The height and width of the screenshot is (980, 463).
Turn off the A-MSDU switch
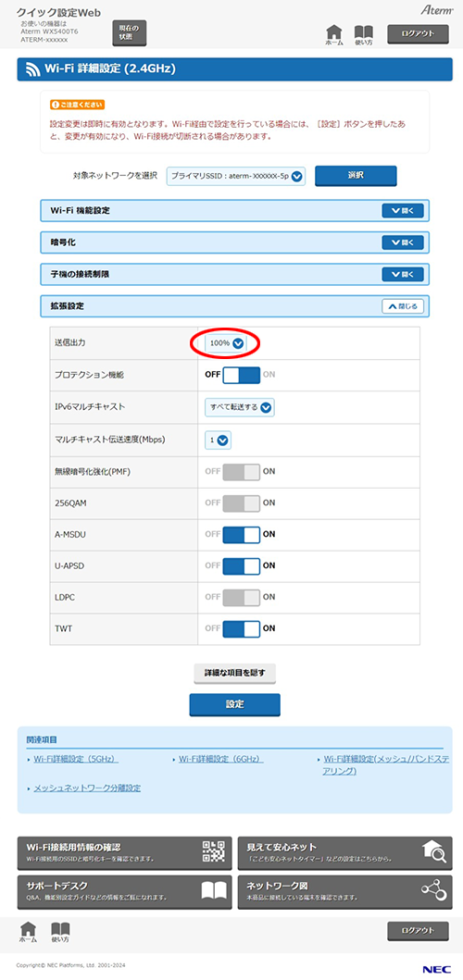click(241, 534)
